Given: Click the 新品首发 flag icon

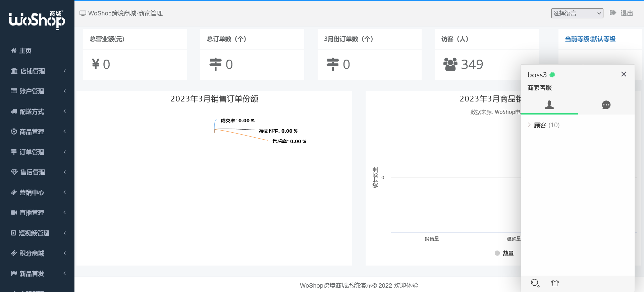Looking at the screenshot, I should [x=14, y=274].
